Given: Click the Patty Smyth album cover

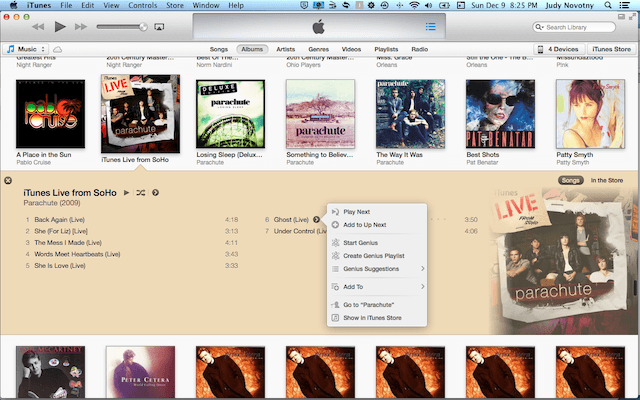Looking at the screenshot, I should click(x=590, y=114).
